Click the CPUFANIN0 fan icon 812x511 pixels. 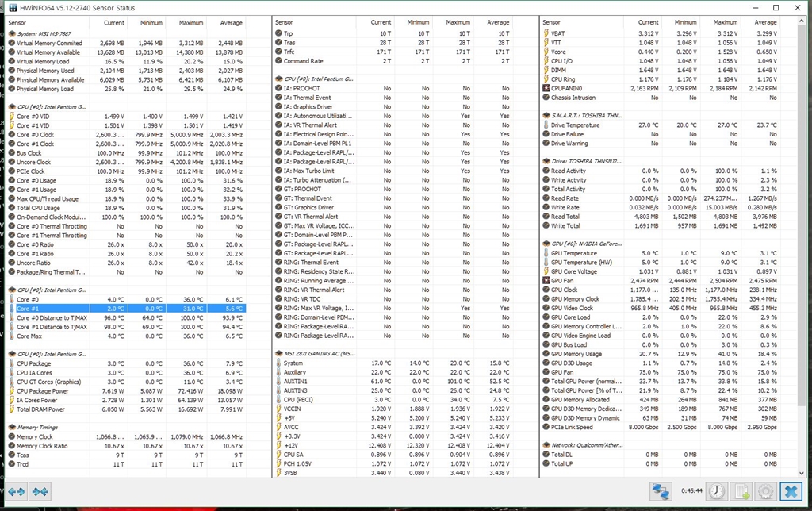tap(546, 88)
